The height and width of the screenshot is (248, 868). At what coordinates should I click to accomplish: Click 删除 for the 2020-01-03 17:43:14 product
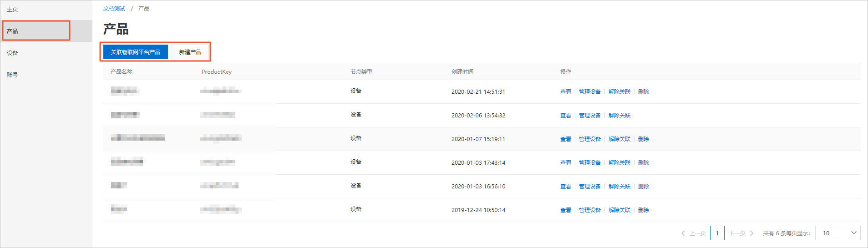[x=644, y=163]
